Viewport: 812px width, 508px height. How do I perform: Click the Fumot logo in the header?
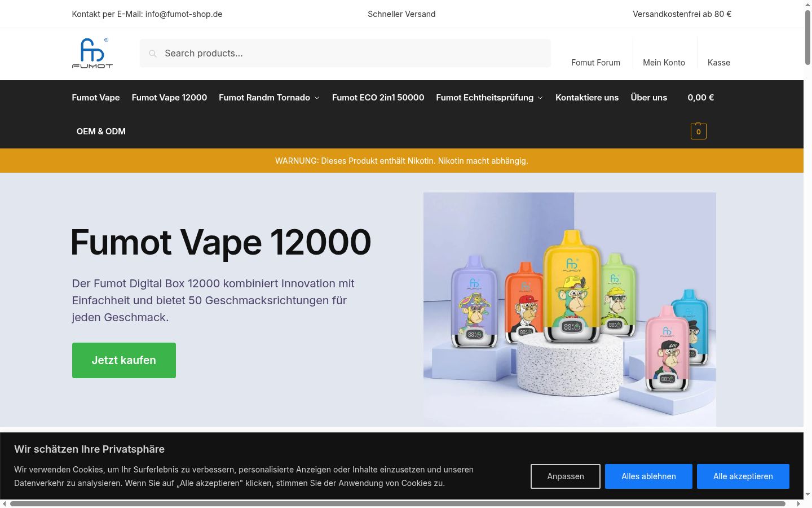[x=92, y=53]
